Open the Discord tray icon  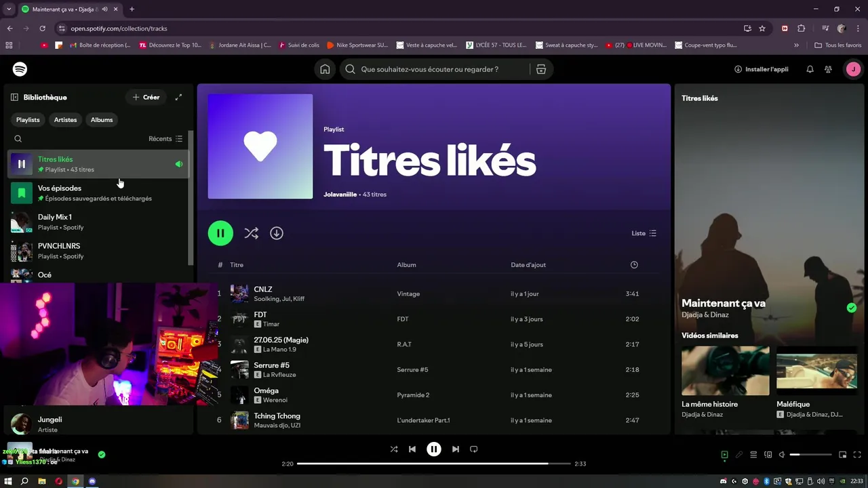pyautogui.click(x=723, y=481)
